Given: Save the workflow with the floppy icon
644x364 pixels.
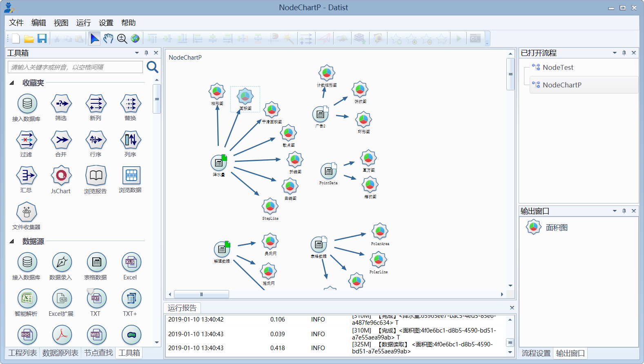Looking at the screenshot, I should click(x=42, y=38).
